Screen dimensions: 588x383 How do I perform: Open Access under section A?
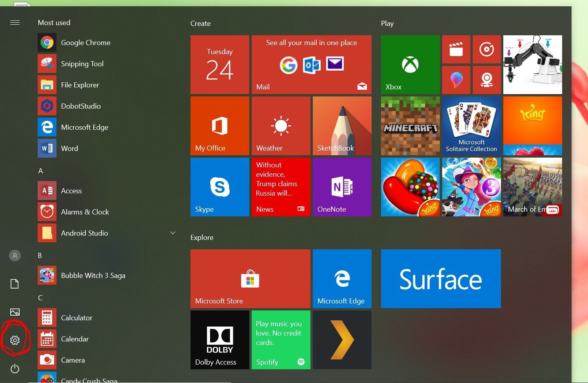(x=106, y=191)
